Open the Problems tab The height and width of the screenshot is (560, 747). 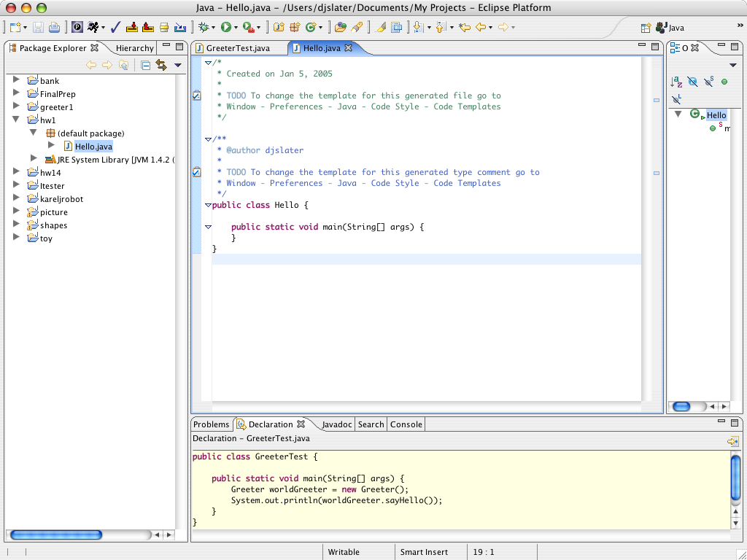(x=211, y=424)
